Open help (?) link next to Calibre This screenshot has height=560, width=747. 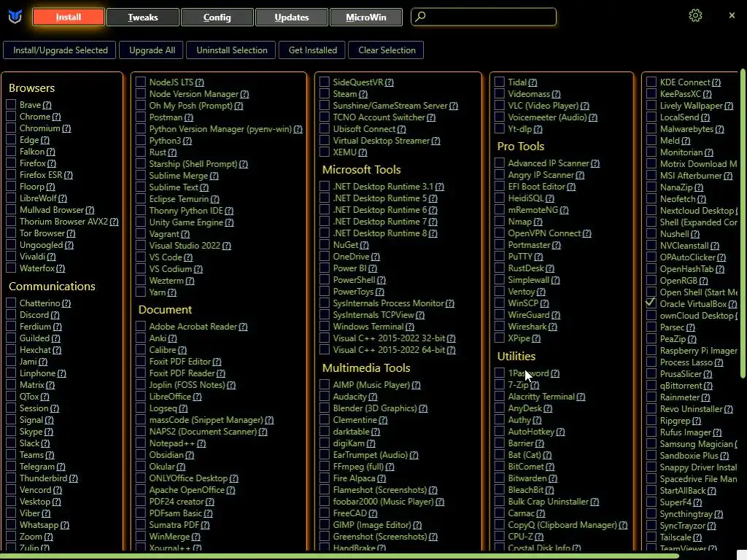pos(182,351)
